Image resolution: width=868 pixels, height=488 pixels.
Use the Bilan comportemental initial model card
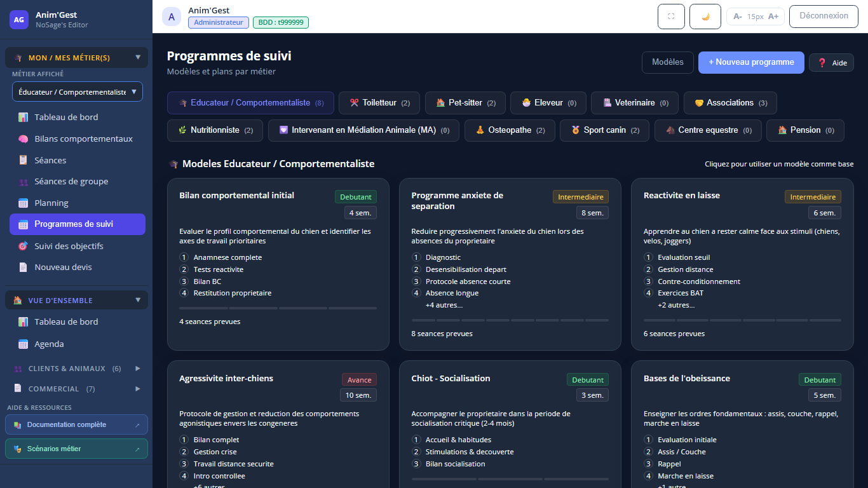point(278,264)
